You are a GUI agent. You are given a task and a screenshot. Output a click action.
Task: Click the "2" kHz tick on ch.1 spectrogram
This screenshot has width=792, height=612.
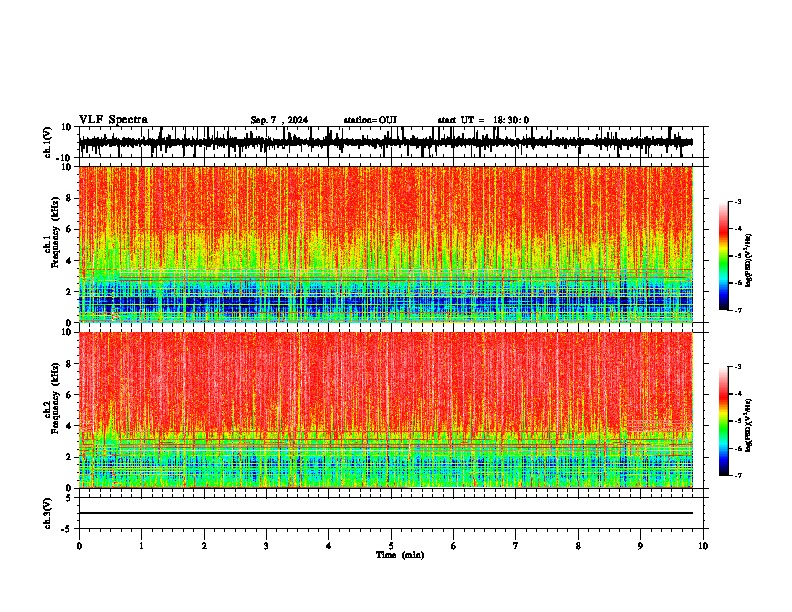click(x=70, y=291)
